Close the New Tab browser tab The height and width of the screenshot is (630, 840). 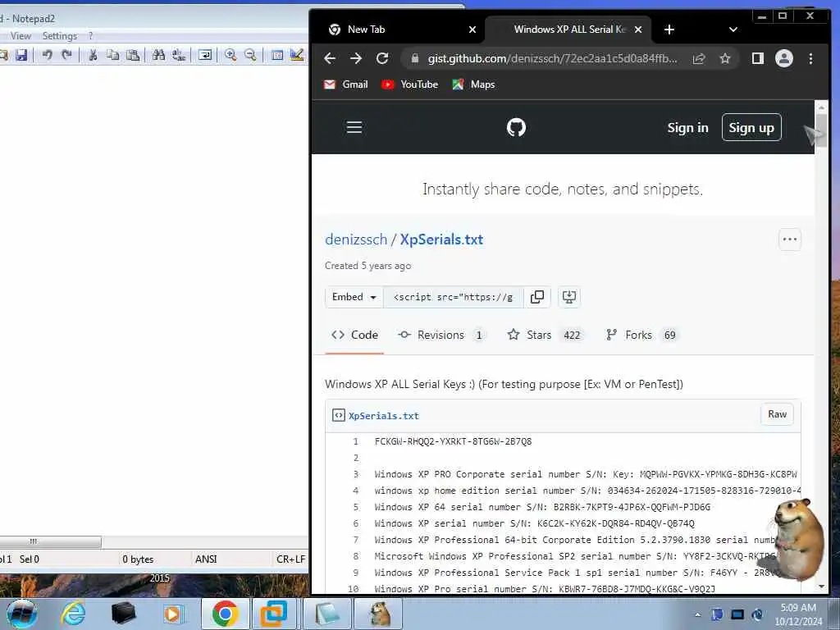click(x=472, y=30)
